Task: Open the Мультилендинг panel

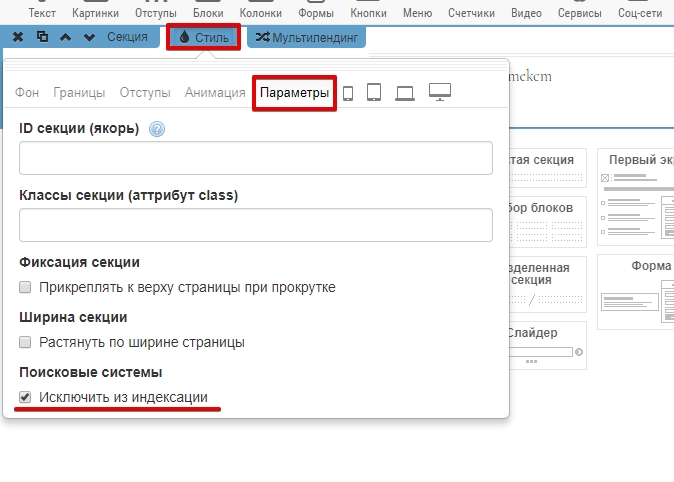Action: pos(306,37)
